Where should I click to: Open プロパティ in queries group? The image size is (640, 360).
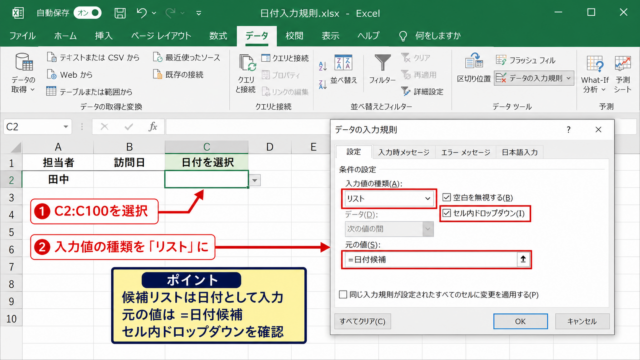click(x=281, y=75)
